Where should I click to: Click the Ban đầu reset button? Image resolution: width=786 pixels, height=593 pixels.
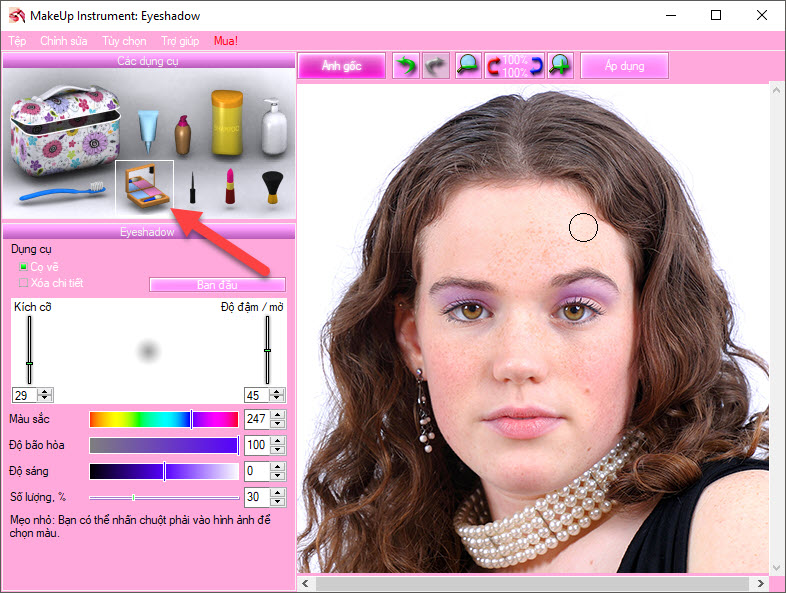[x=218, y=285]
